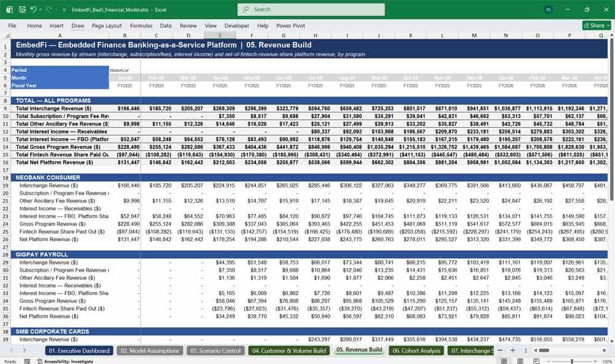Go to 02. Model Assumptions sheet
Image resolution: width=615 pixels, height=364 pixels.
point(150,350)
